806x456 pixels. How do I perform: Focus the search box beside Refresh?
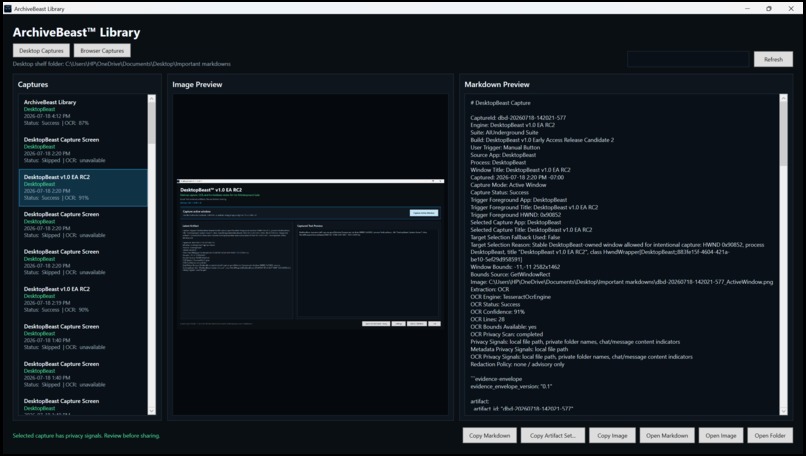pyautogui.click(x=688, y=59)
